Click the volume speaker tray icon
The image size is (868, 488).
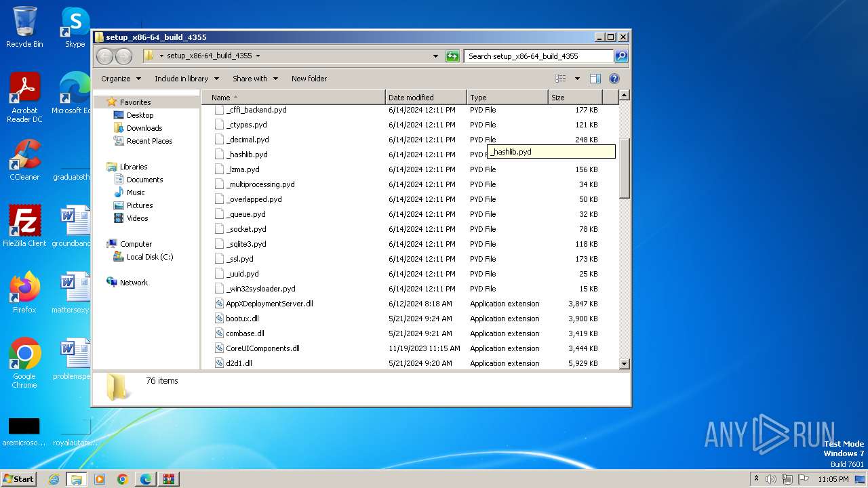[x=771, y=479]
